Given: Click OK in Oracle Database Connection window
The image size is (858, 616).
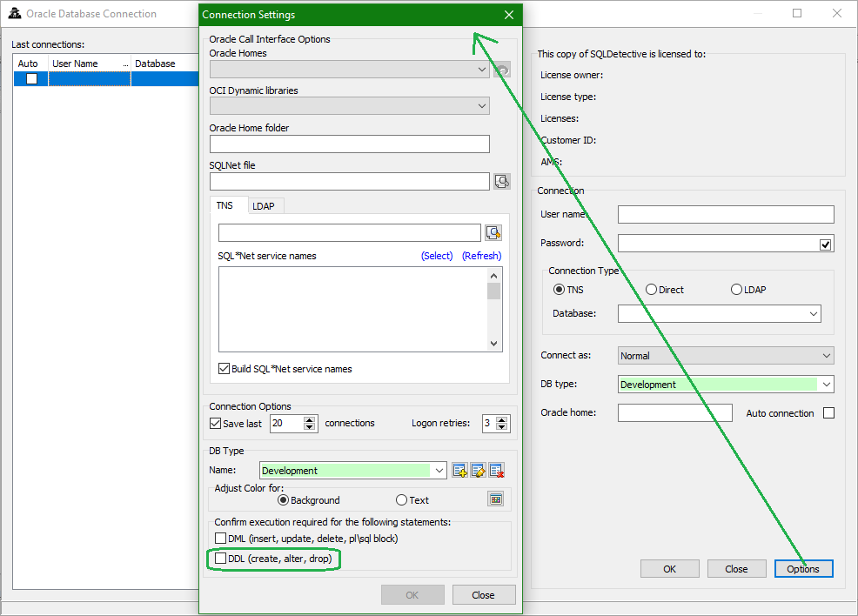Looking at the screenshot, I should [x=670, y=569].
